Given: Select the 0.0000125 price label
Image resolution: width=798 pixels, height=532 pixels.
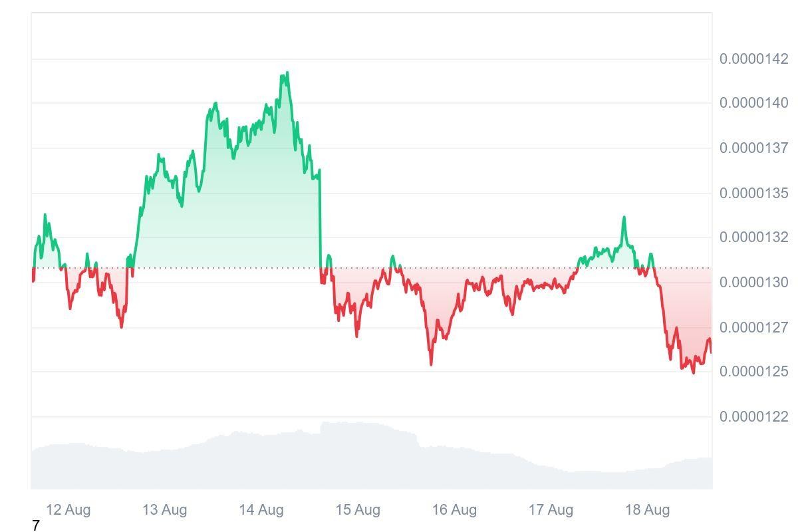Looking at the screenshot, I should point(753,371).
